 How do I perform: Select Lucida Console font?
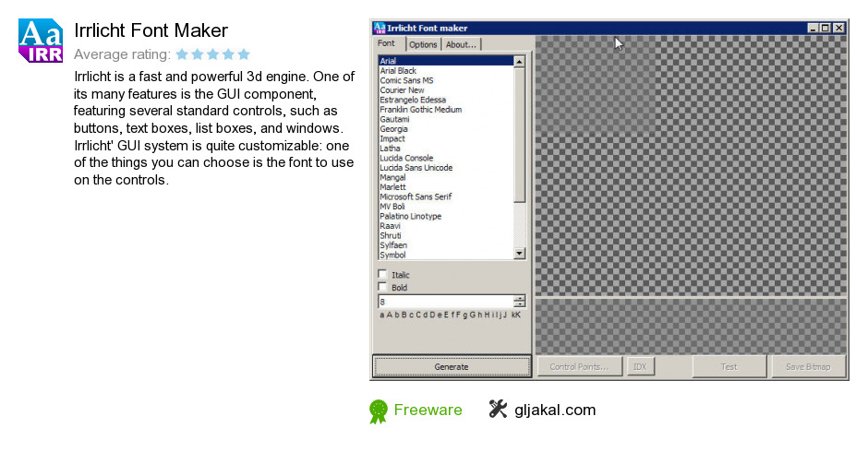[446, 158]
